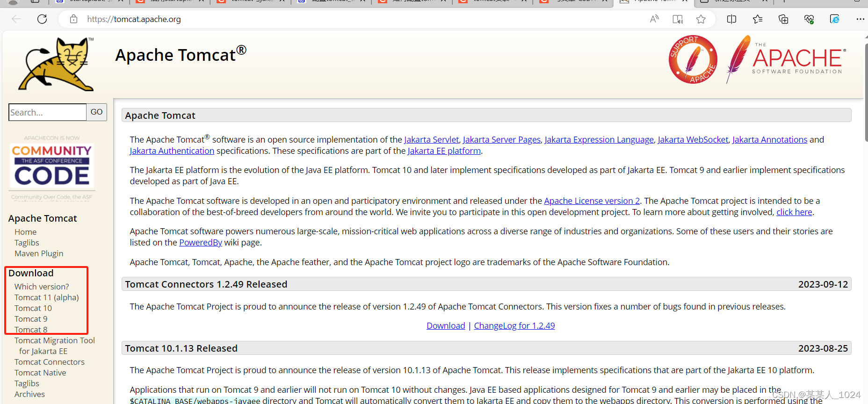868x404 pixels.
Task: Follow the Jakarta Expression Language link
Action: point(599,139)
